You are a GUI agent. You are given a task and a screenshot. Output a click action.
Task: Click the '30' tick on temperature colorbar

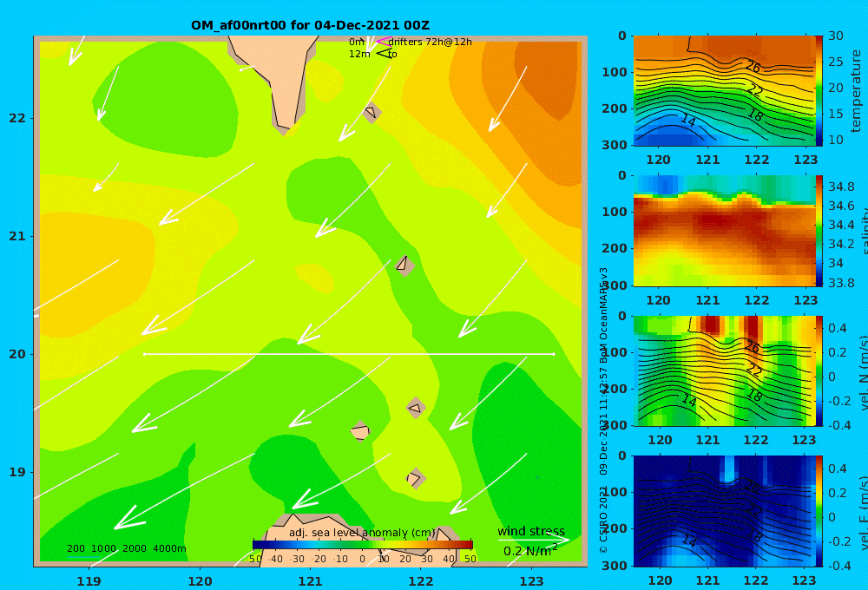[x=836, y=36]
